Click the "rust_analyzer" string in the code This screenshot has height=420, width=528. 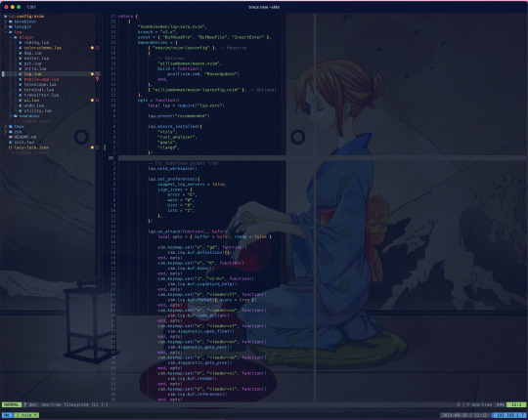(x=177, y=137)
